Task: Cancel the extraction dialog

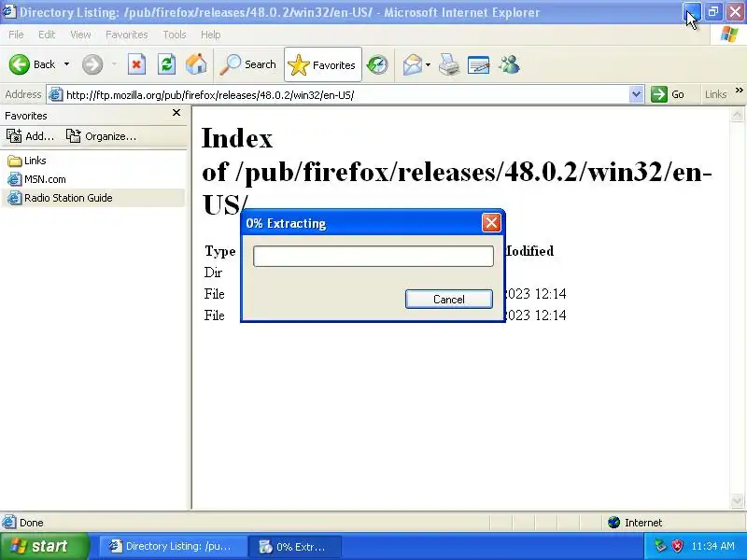Action: click(449, 299)
